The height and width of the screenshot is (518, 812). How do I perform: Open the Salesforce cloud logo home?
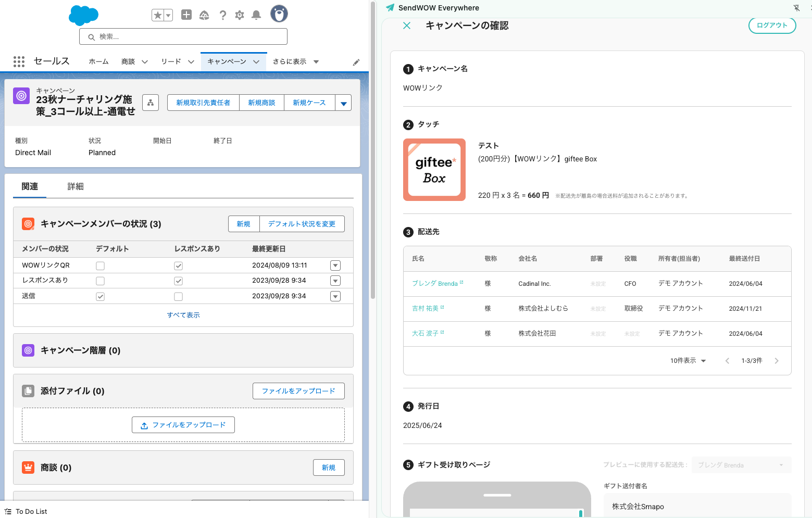(x=83, y=15)
